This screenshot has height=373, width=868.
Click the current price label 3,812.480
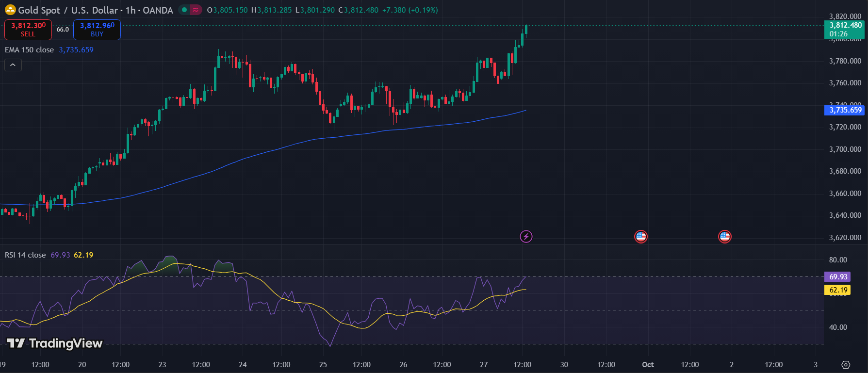(x=844, y=30)
